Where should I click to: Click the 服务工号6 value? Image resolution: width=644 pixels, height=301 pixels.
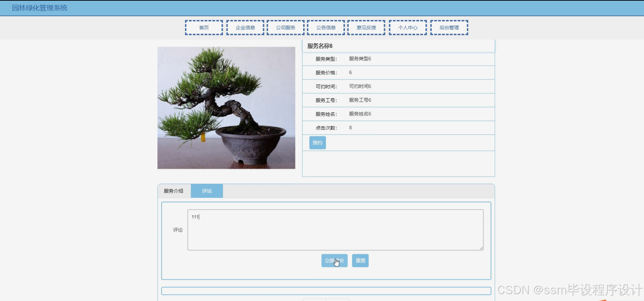[360, 100]
